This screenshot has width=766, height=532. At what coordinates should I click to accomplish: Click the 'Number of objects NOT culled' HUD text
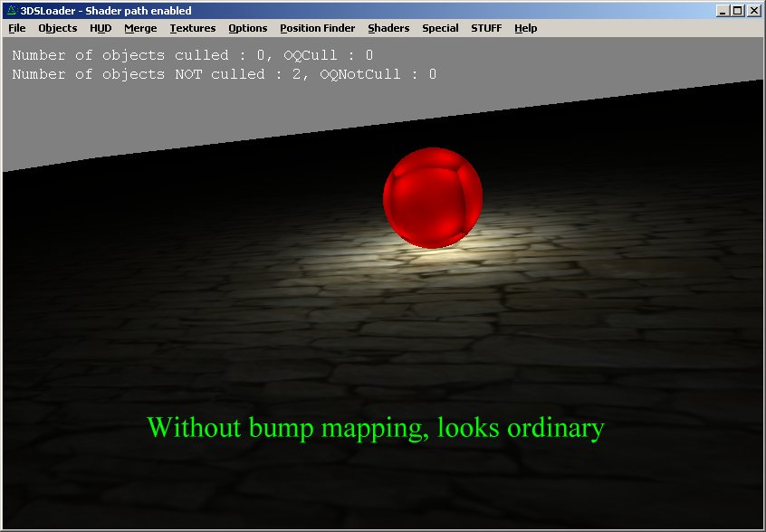(224, 74)
